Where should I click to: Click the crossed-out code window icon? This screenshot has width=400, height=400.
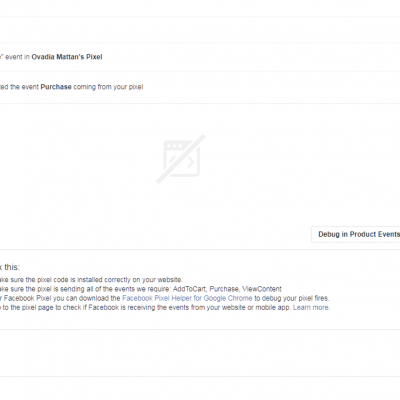181,159
